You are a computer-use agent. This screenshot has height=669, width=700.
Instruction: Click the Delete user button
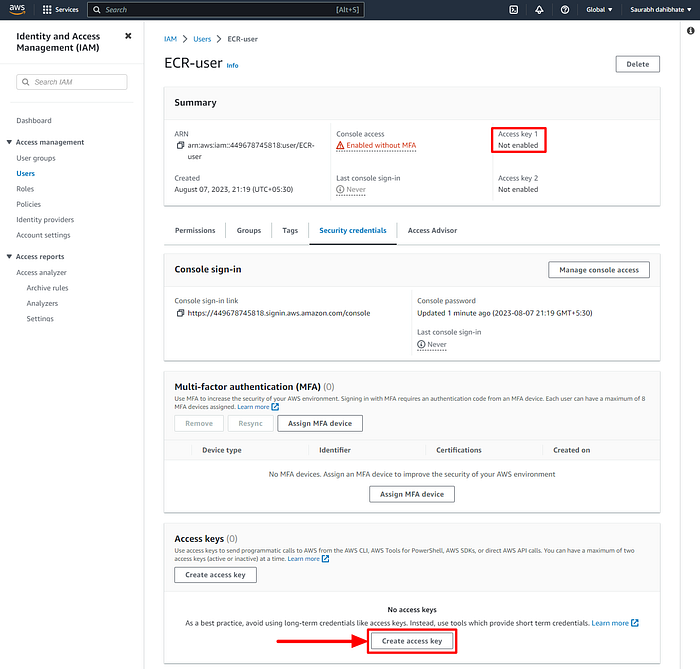pyautogui.click(x=638, y=64)
